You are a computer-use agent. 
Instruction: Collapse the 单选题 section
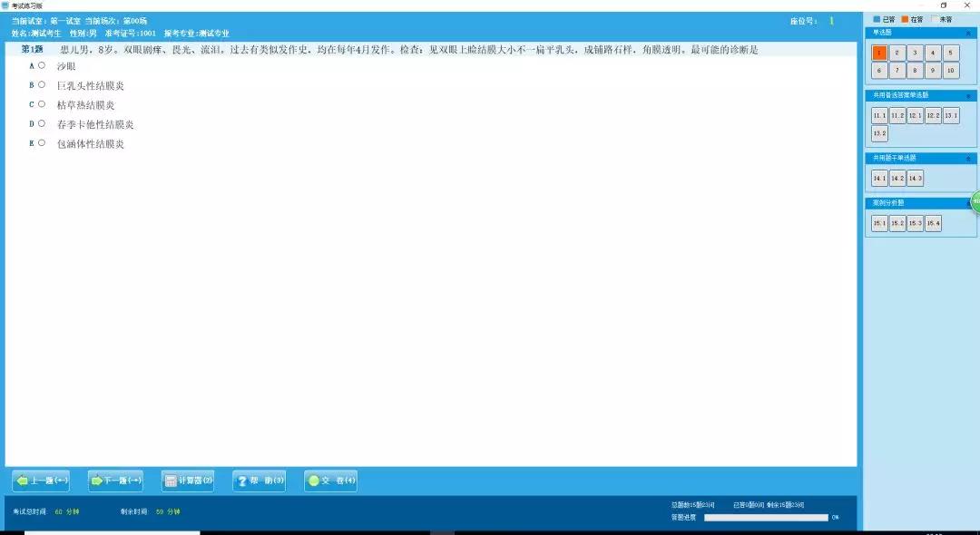(968, 33)
